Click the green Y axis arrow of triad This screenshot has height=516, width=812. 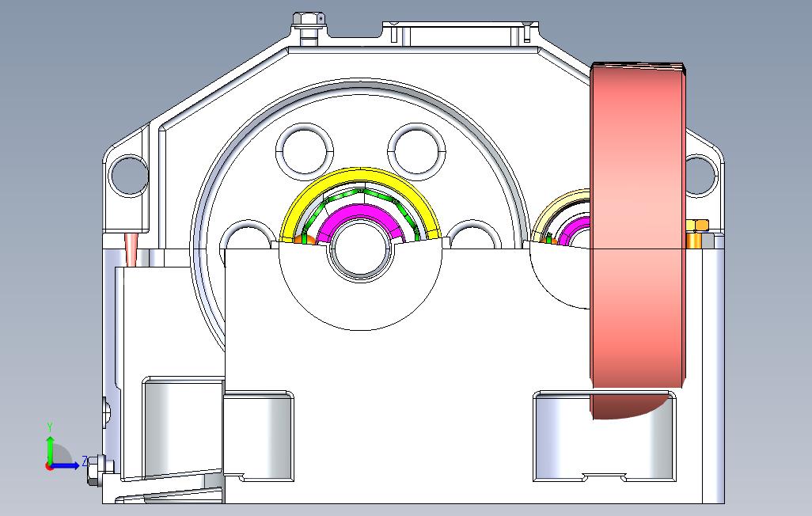coord(50,450)
